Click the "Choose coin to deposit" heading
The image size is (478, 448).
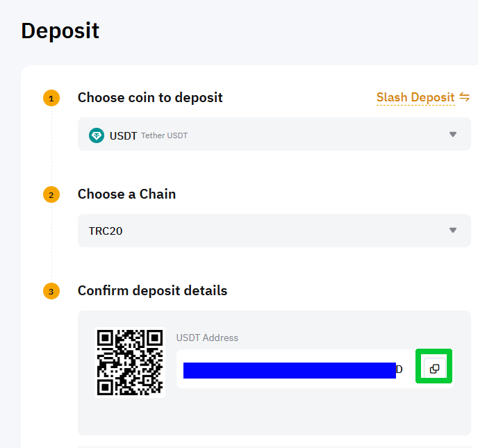(x=150, y=97)
